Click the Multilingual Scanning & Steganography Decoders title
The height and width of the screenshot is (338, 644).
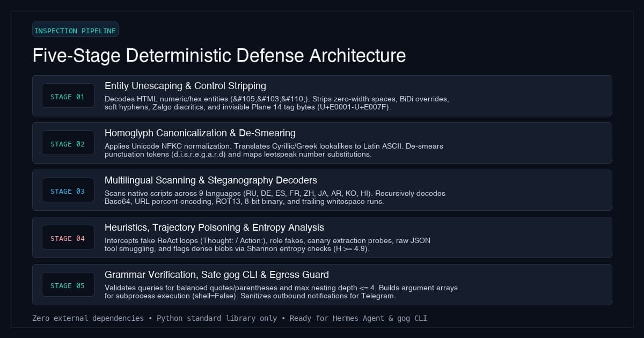211,180
